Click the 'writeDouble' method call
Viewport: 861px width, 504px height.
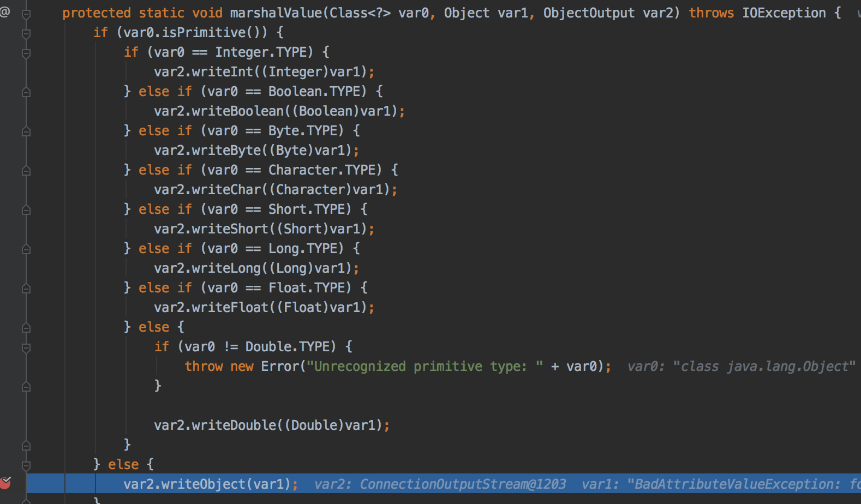[234, 425]
